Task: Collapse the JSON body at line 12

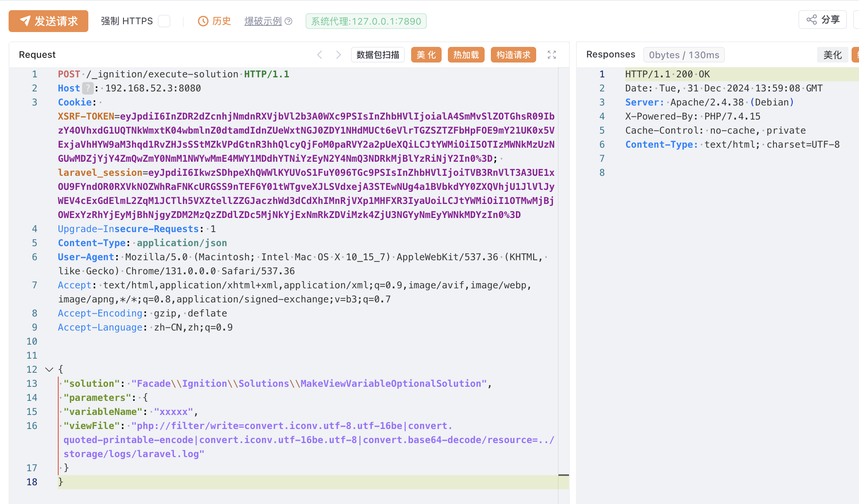Action: [49, 370]
